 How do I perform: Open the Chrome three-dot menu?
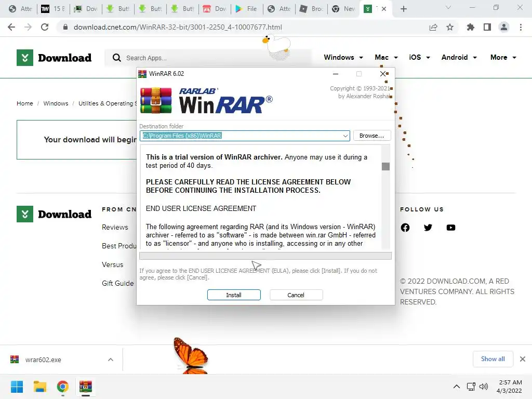(521, 27)
